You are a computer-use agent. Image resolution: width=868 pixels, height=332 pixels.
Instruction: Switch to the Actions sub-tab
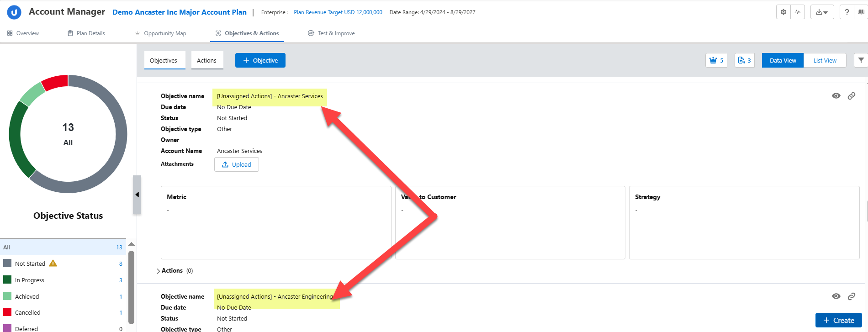pyautogui.click(x=206, y=60)
